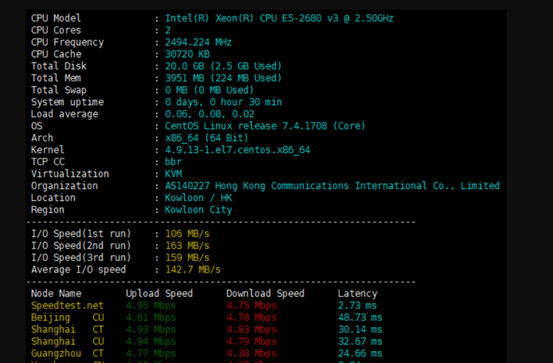The width and height of the screenshot is (553, 363).
Task: Click the 'Virtualization' label
Action: (x=70, y=174)
